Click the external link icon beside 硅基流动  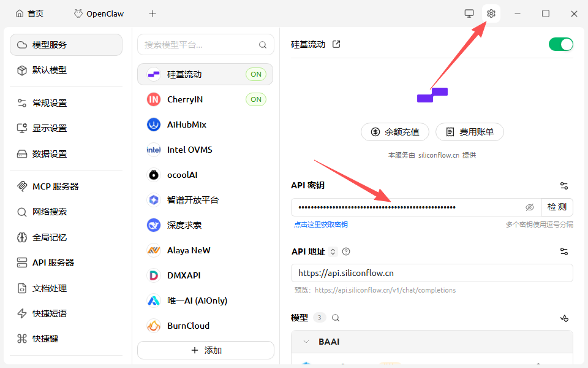(336, 44)
